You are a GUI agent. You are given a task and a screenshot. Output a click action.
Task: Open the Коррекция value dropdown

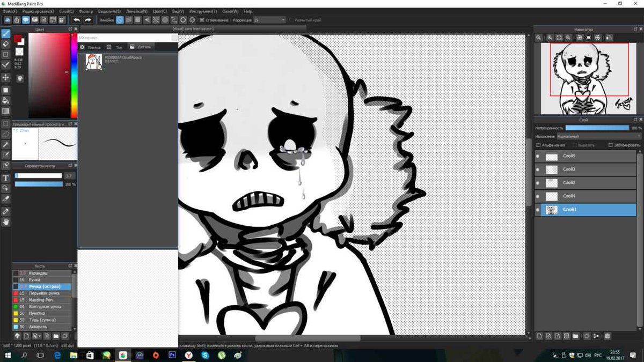[269, 20]
